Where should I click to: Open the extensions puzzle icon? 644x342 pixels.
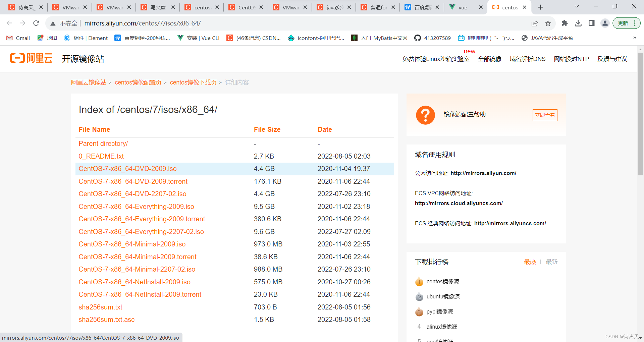pos(565,23)
